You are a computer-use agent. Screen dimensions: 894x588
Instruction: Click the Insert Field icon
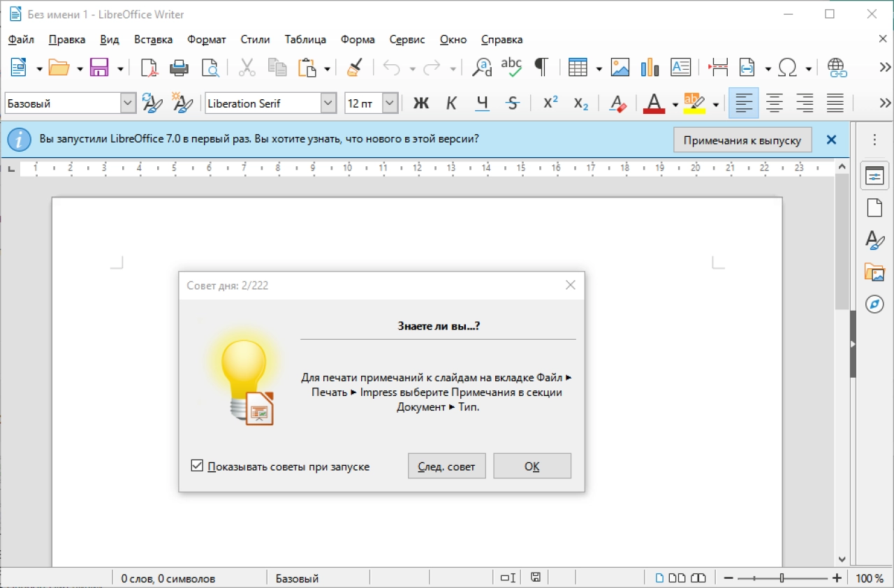click(x=747, y=68)
